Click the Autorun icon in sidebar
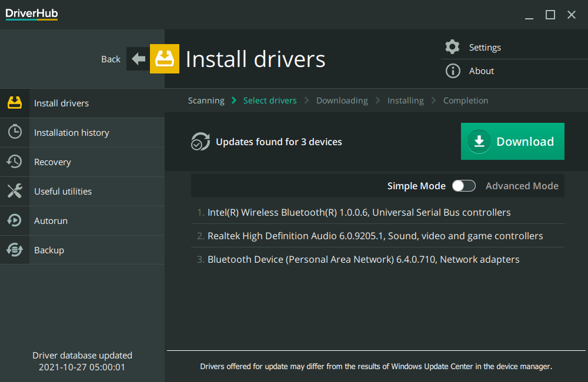Image resolution: width=588 pixels, height=382 pixels. (x=15, y=220)
